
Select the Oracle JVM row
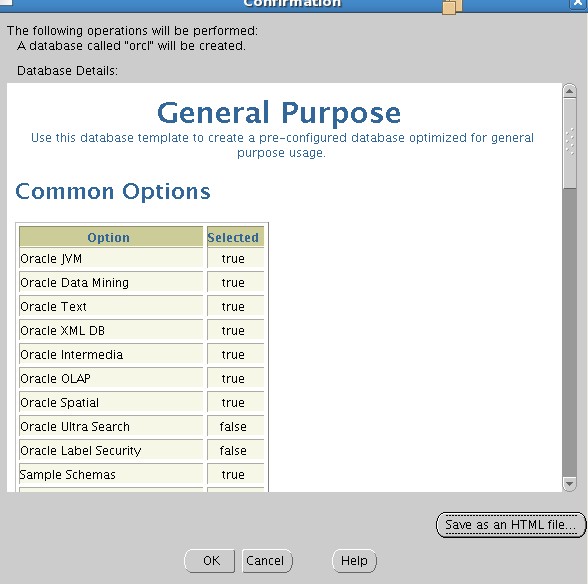click(142, 258)
